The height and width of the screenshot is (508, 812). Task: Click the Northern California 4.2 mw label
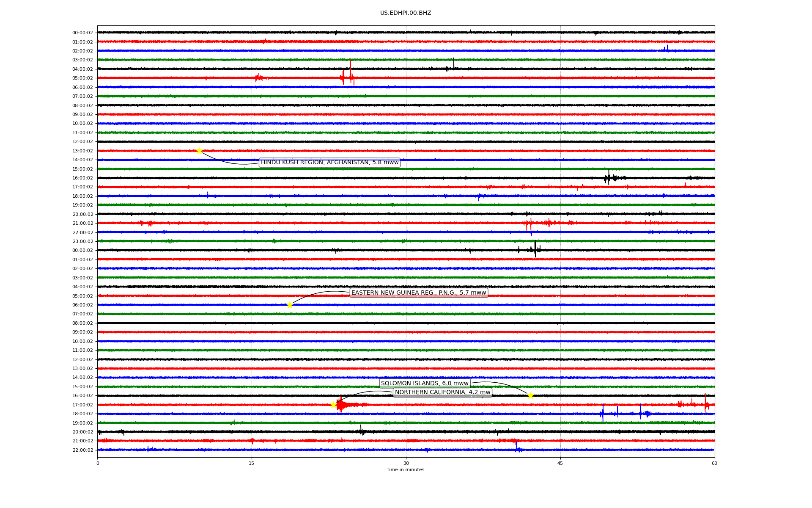(x=442, y=392)
